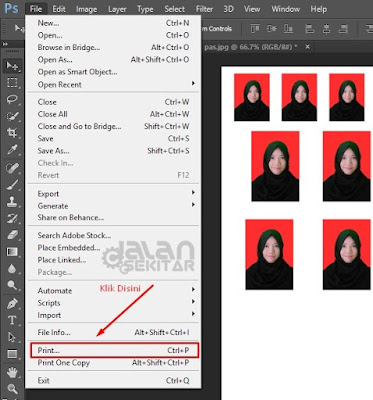Screen dimensions: 373x400
Task: Expand the tools panel double-arrow
Action: 5,44
